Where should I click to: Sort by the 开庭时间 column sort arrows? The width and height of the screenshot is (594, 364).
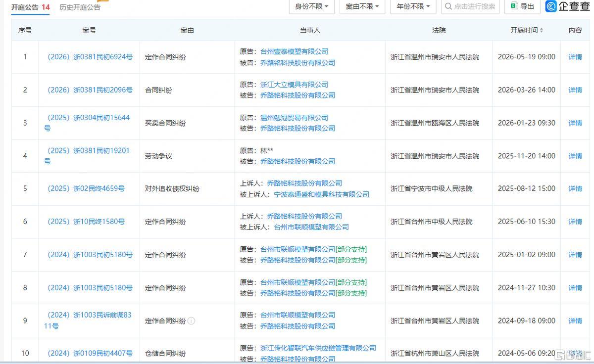pos(541,30)
